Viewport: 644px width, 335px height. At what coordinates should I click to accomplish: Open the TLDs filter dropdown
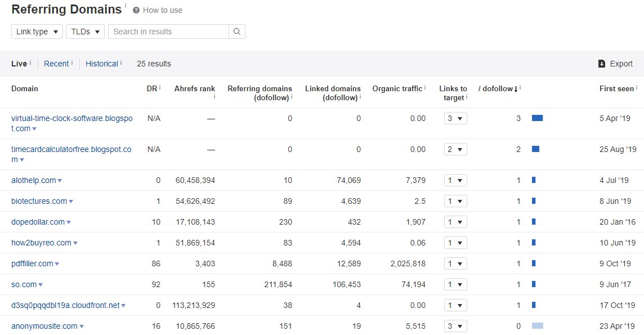pyautogui.click(x=85, y=32)
